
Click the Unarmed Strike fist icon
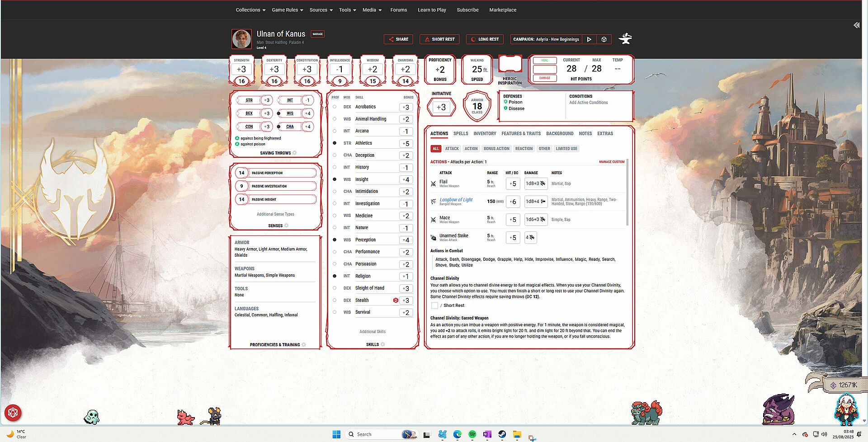tap(433, 237)
